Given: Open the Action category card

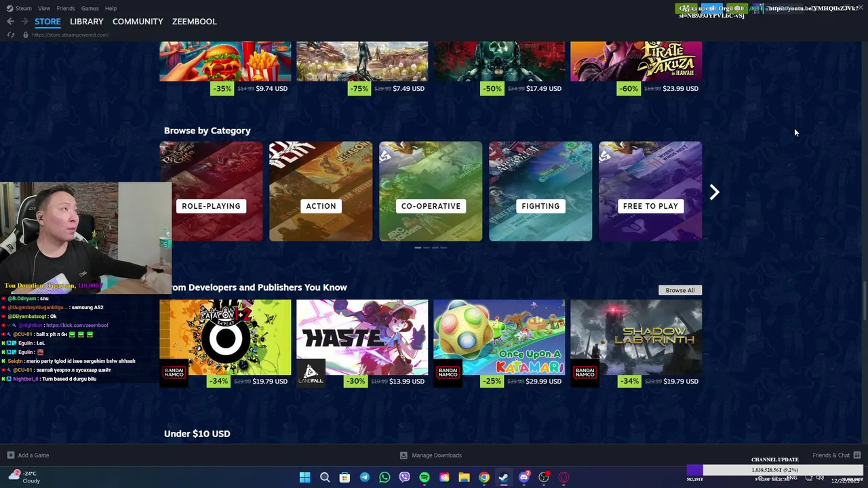Looking at the screenshot, I should (321, 191).
